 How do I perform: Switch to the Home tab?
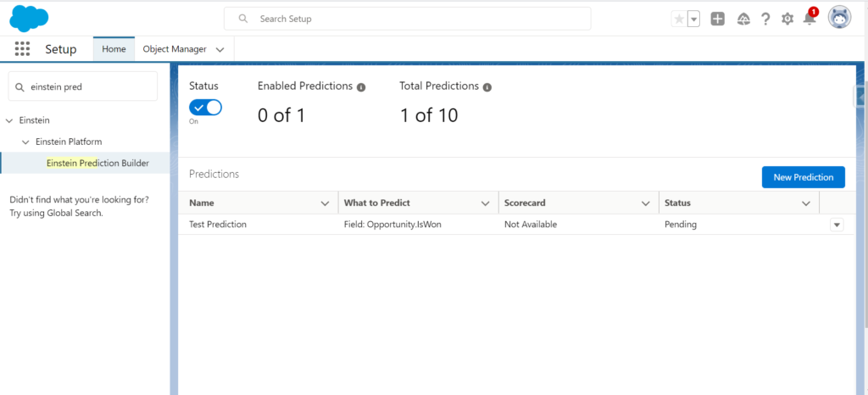[114, 48]
